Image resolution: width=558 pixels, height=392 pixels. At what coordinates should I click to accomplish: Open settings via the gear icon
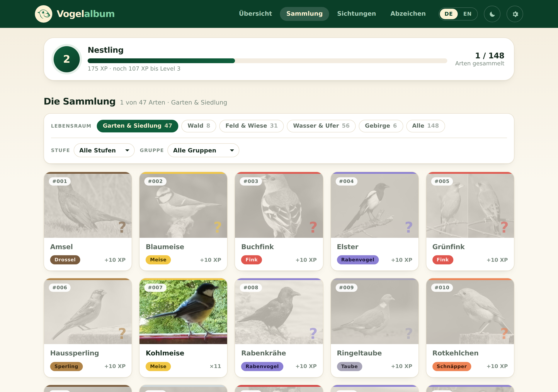click(x=515, y=14)
